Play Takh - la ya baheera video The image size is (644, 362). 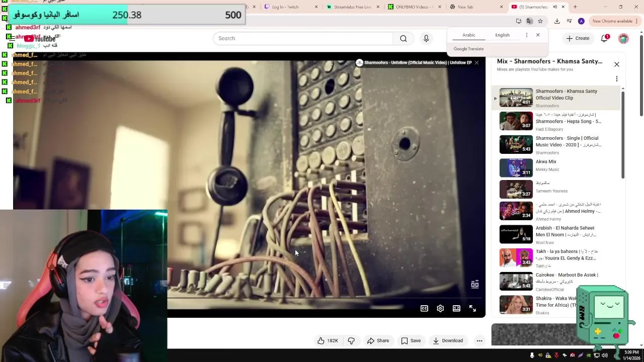556,258
